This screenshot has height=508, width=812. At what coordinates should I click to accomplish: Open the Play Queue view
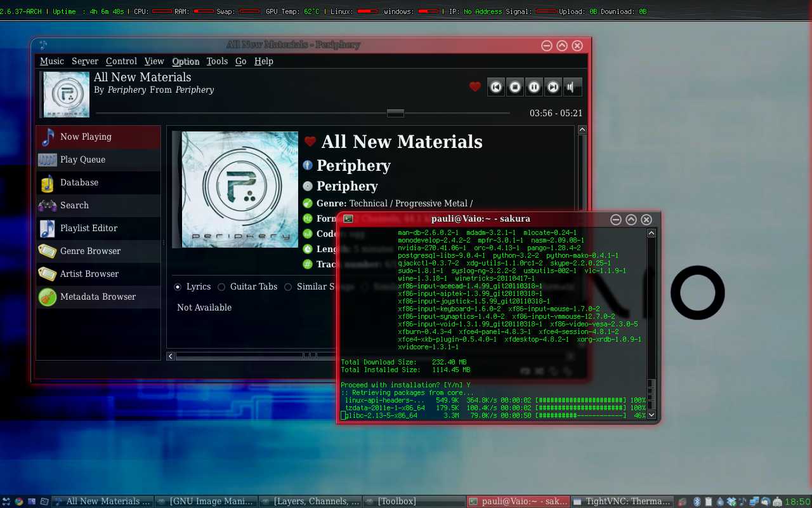click(x=98, y=159)
